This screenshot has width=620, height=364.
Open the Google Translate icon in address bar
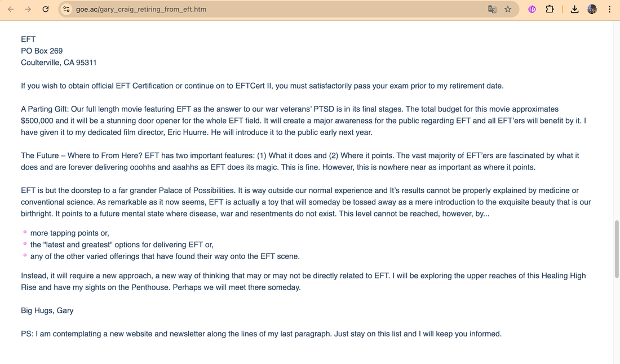tap(492, 9)
